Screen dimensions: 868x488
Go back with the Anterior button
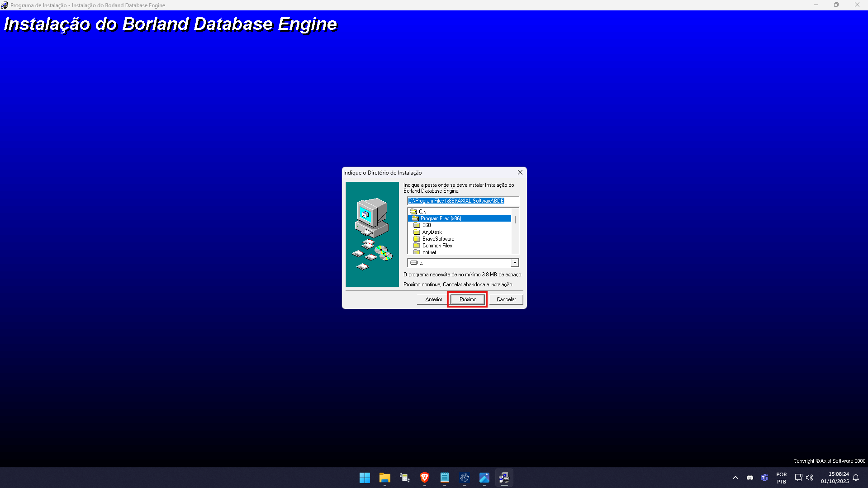(x=433, y=299)
